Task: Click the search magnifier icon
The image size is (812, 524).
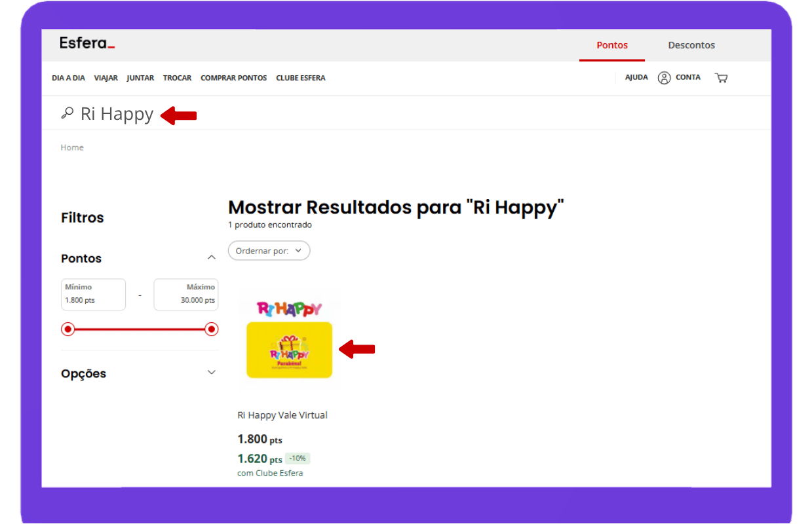Action: (x=67, y=114)
